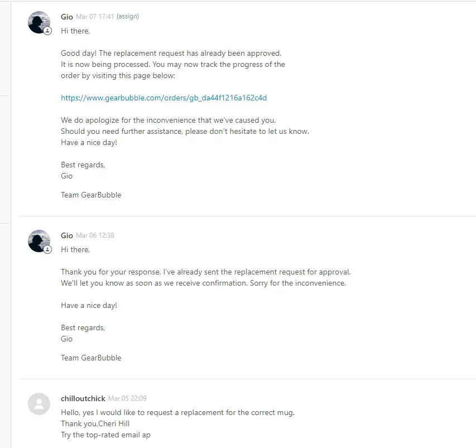Click the Mar 06 12:38 timestamp
The width and height of the screenshot is (476, 448).
click(x=95, y=235)
